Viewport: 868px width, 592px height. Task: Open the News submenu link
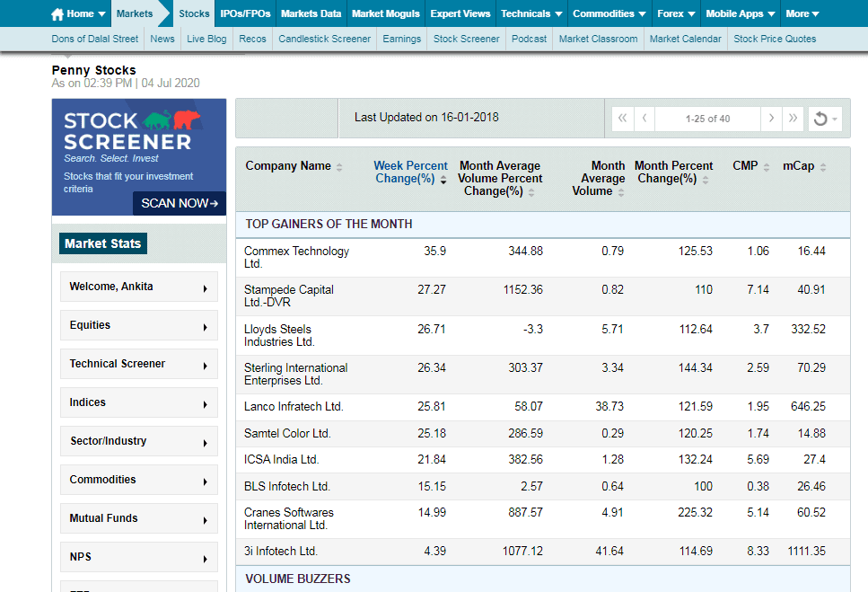point(162,39)
